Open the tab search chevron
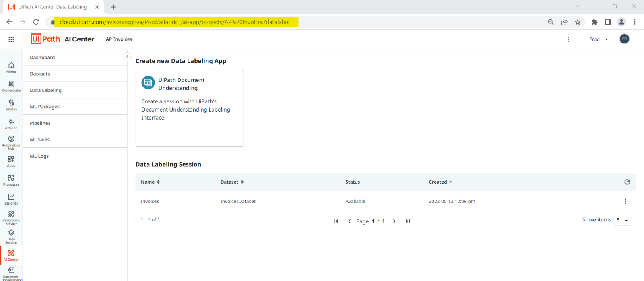The width and height of the screenshot is (644, 281). pyautogui.click(x=576, y=6)
